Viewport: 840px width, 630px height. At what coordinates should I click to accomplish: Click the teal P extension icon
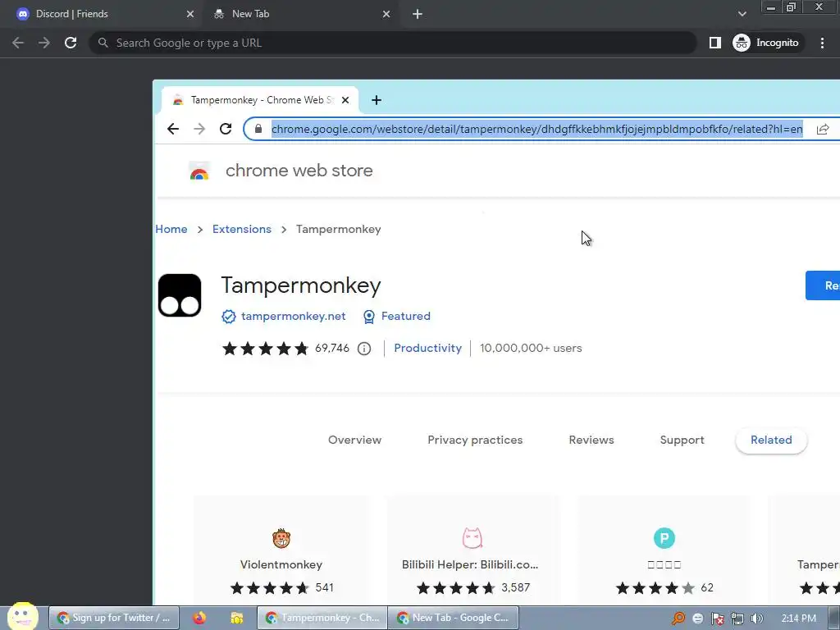[x=664, y=538]
